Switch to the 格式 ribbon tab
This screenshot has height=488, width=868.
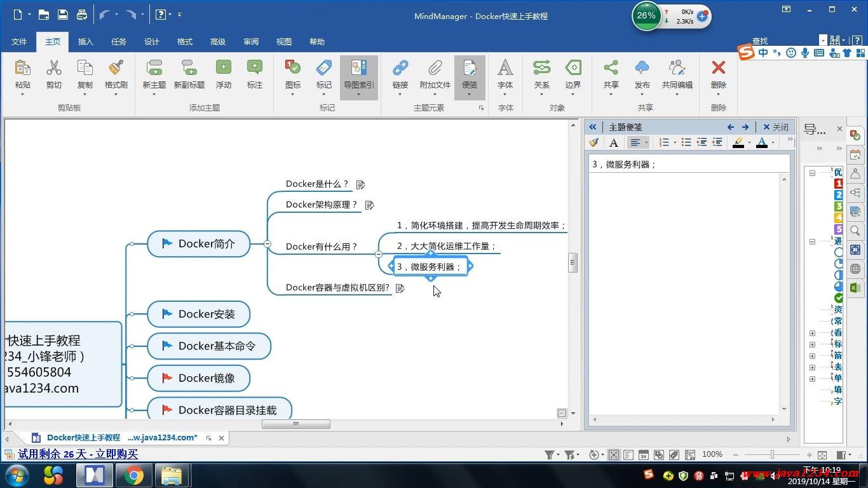coord(185,42)
